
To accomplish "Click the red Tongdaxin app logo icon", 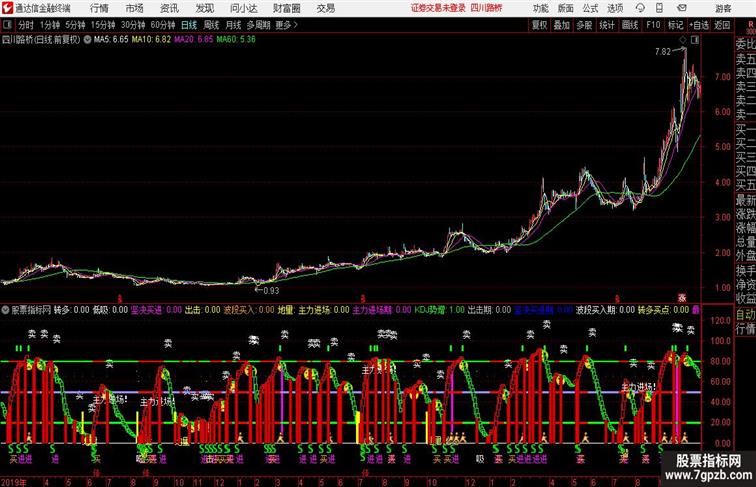I will pos(7,8).
